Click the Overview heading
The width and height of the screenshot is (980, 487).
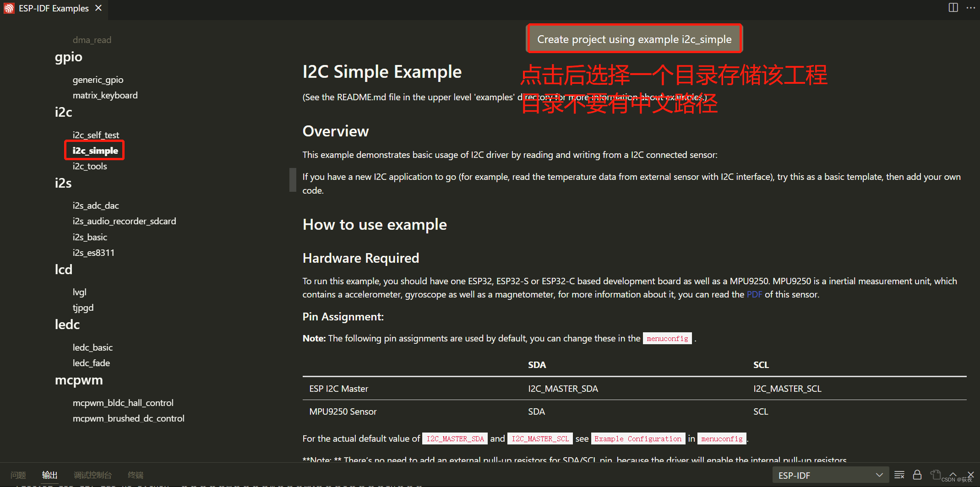point(336,131)
